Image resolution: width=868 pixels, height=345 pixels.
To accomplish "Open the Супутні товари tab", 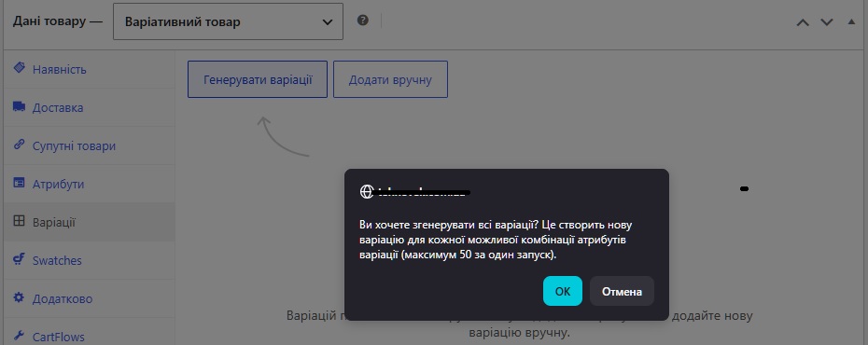I will (89, 146).
